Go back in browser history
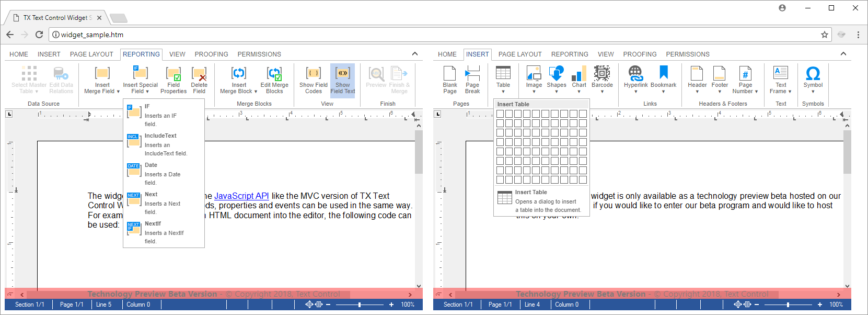This screenshot has height=315, width=868. 10,35
